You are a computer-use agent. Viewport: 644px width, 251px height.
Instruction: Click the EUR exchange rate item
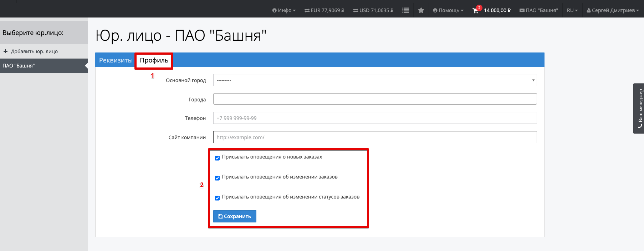[324, 10]
